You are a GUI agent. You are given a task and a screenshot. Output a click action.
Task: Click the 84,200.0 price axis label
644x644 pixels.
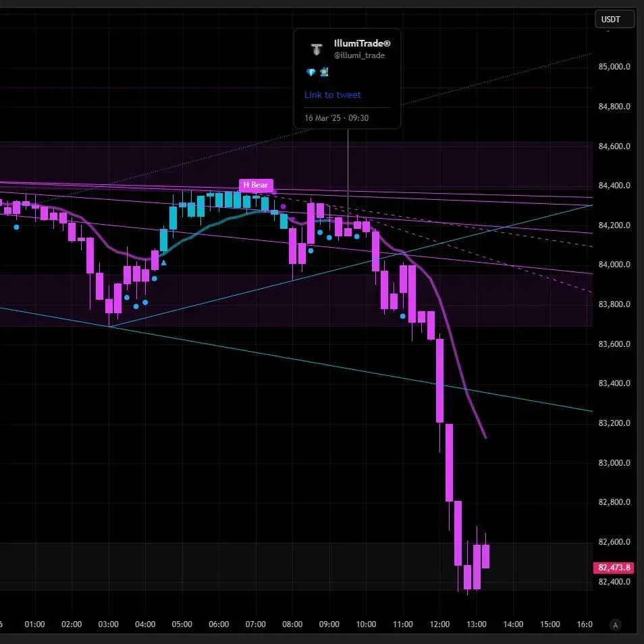point(614,225)
